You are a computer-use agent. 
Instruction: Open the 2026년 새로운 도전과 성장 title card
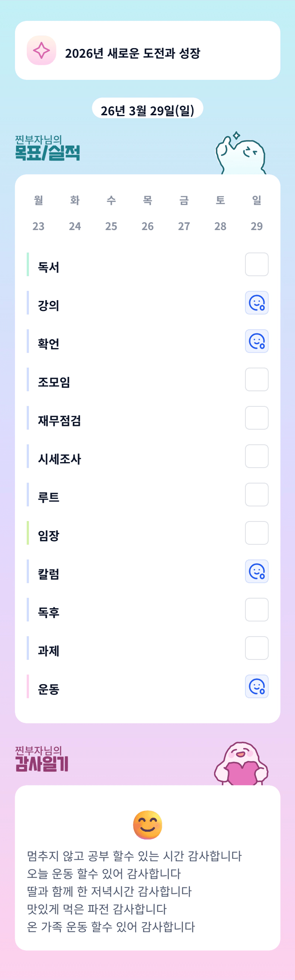pos(148,51)
